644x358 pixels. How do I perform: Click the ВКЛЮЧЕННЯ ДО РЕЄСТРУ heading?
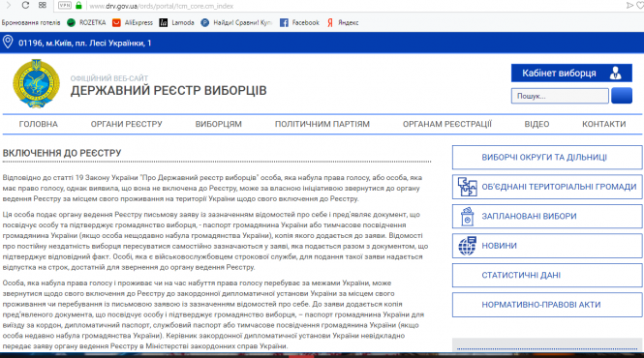point(62,153)
